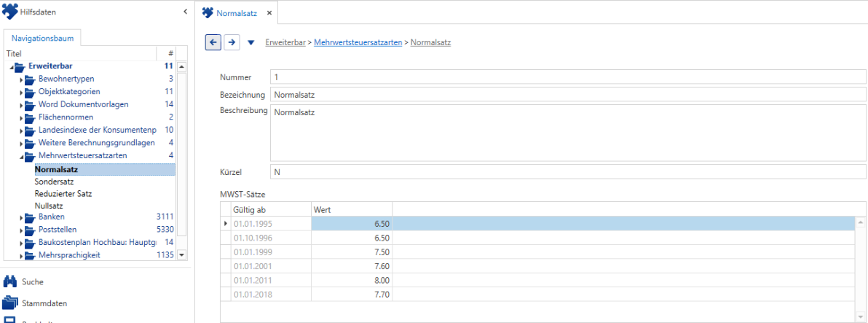This screenshot has height=323, width=868.
Task: Open the Suche binoculars icon
Action: click(9, 282)
